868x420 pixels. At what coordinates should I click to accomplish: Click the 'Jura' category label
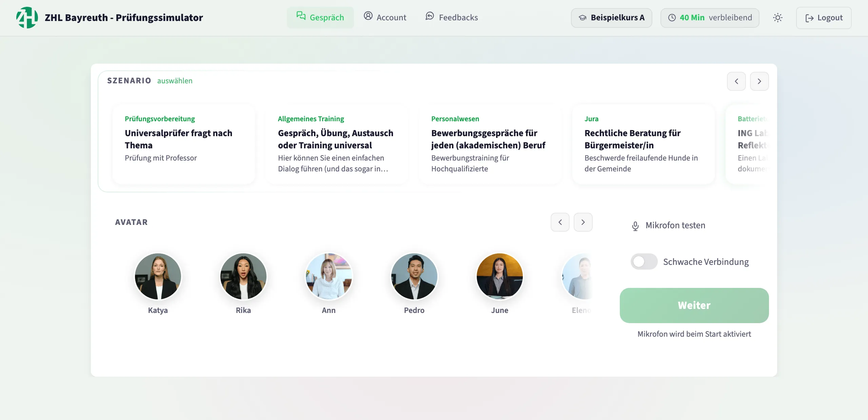tap(591, 119)
